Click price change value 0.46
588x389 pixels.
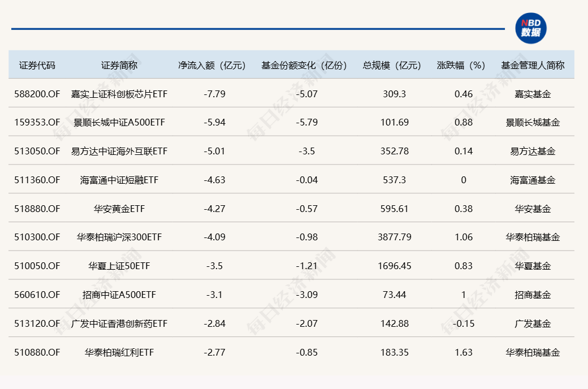pos(464,94)
